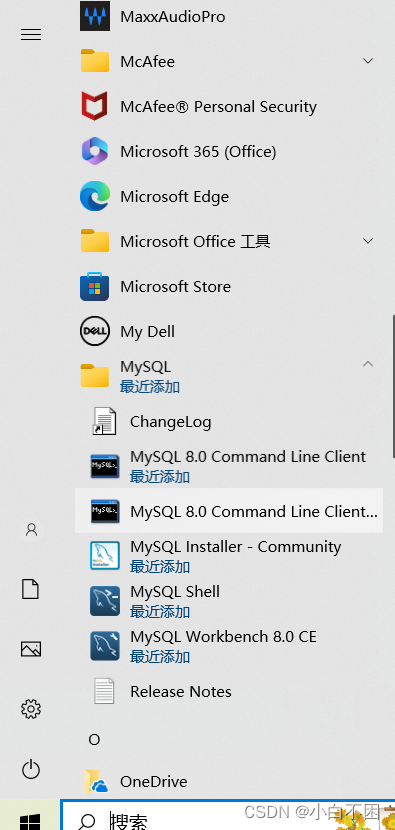Launch McAfee Personal Security shield icon
The width and height of the screenshot is (395, 830).
click(95, 106)
